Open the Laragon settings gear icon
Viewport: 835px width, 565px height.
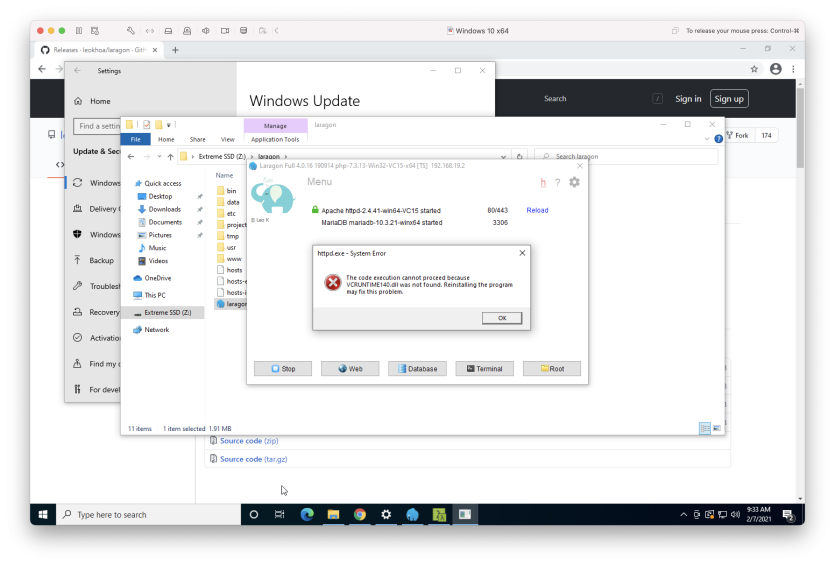574,182
